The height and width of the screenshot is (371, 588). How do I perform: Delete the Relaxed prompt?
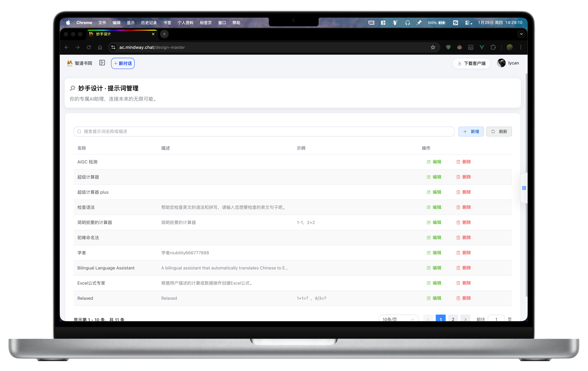coord(463,298)
